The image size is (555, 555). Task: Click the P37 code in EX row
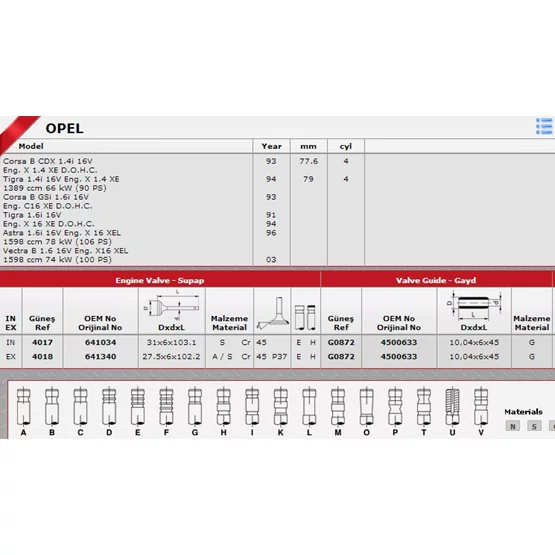(279, 356)
